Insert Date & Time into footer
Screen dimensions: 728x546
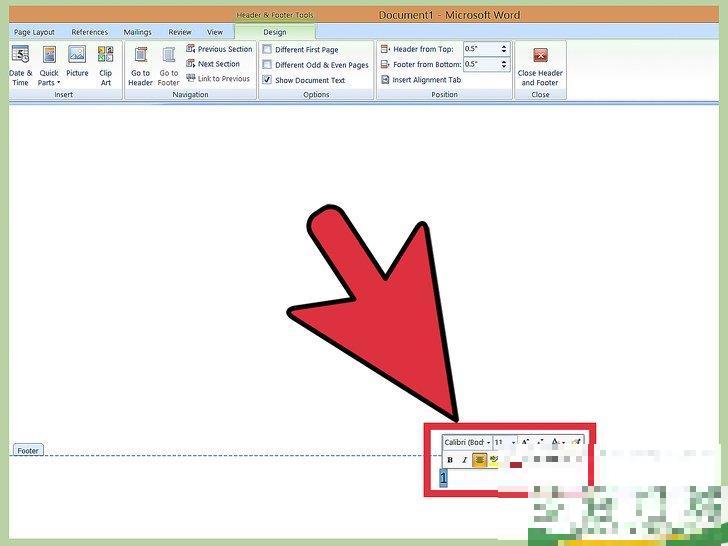coord(20,65)
